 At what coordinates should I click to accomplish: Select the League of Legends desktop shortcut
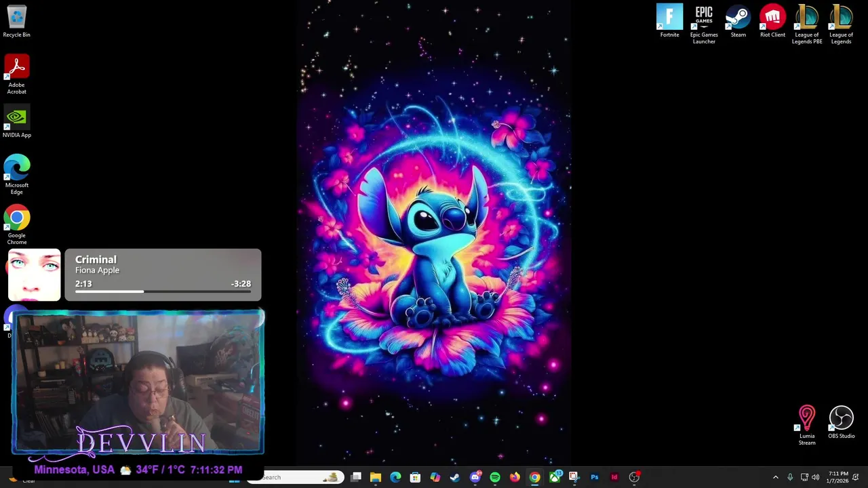(x=841, y=24)
